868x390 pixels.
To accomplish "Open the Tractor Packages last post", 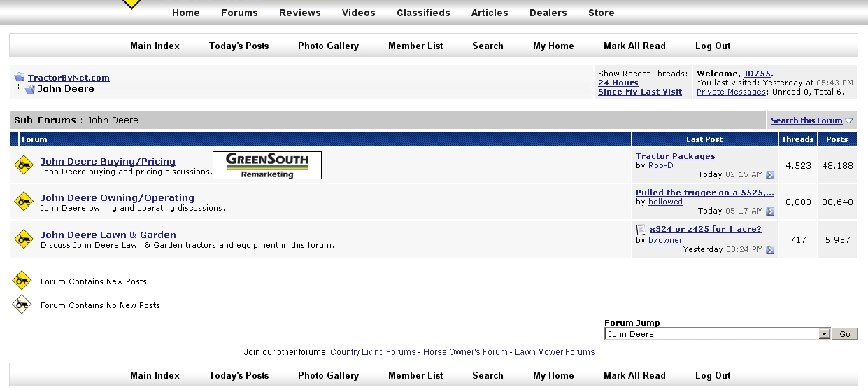I will [x=676, y=156].
